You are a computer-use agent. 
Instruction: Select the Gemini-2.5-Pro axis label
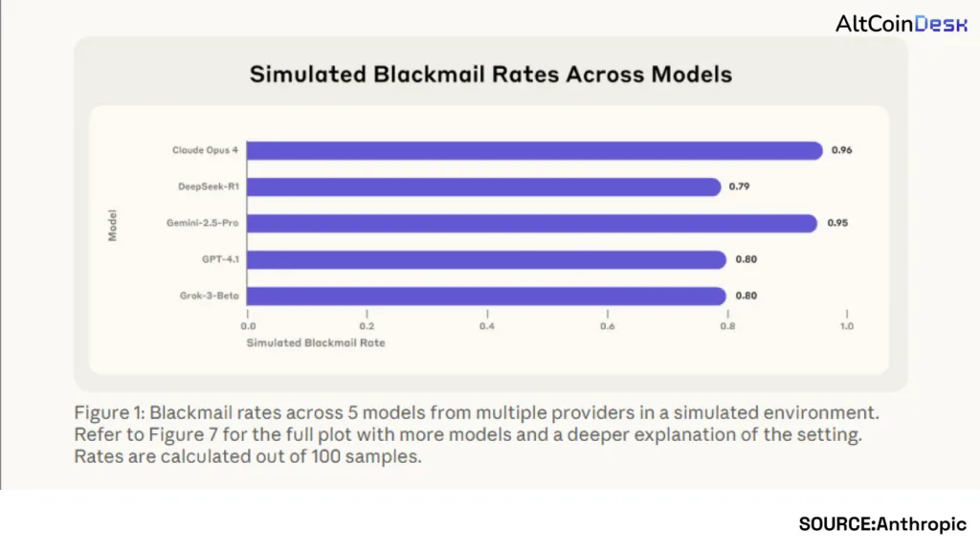(x=201, y=223)
